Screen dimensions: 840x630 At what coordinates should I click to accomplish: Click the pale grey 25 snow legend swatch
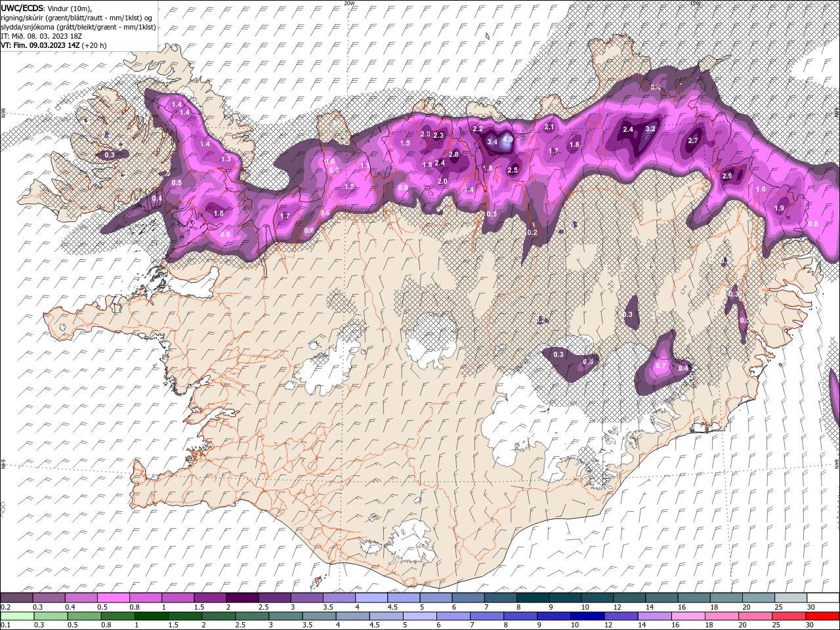(791, 598)
